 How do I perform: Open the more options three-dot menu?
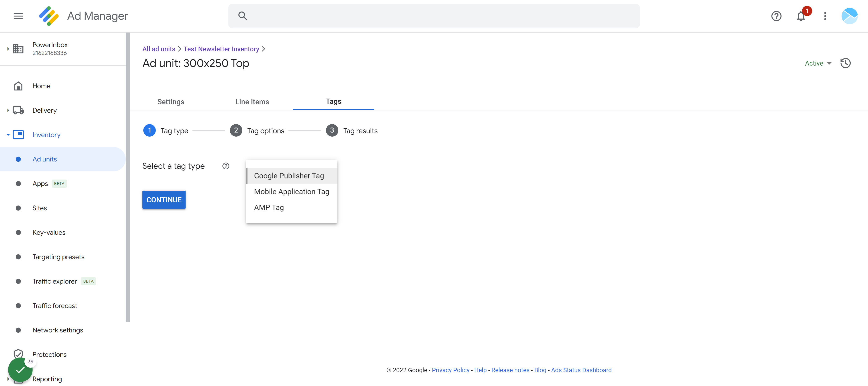pos(825,16)
